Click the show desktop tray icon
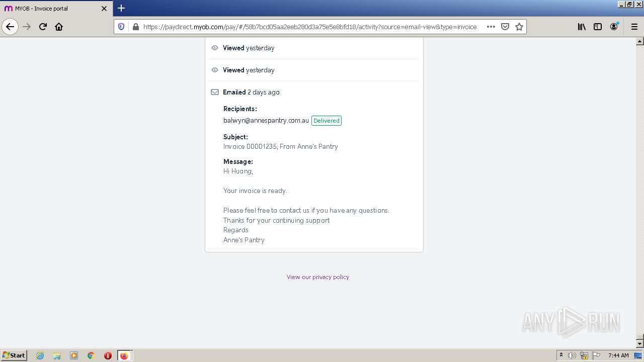644x362 pixels. pyautogui.click(x=638, y=355)
